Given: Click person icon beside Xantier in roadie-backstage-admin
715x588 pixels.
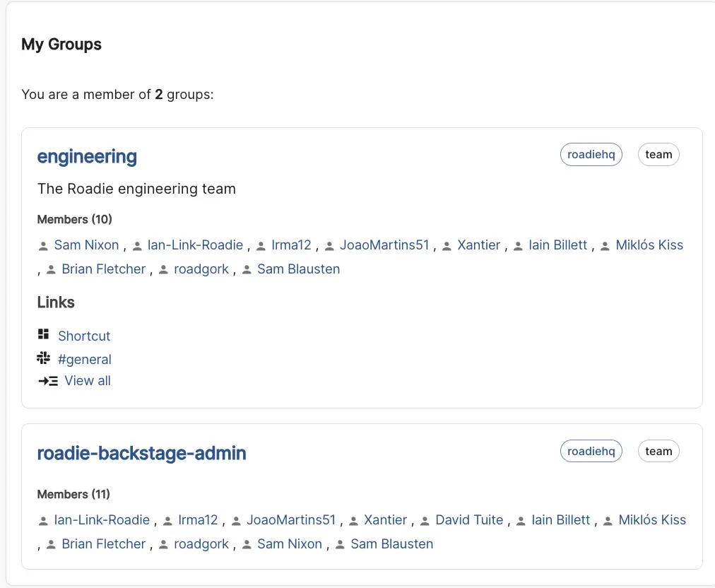Looking at the screenshot, I should point(353,521).
